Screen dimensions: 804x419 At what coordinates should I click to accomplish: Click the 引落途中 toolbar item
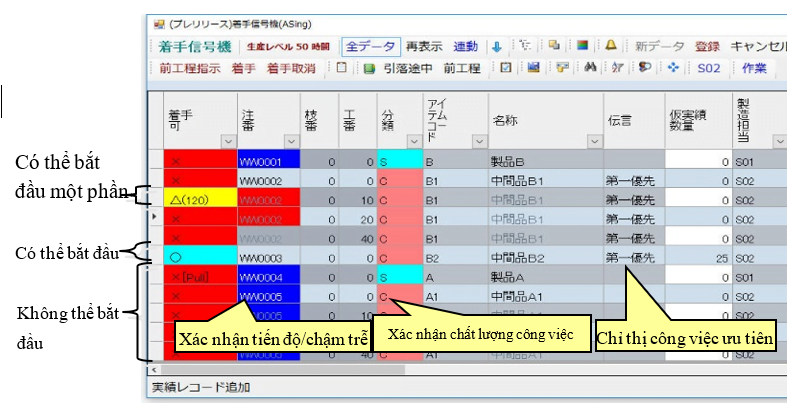[x=408, y=68]
